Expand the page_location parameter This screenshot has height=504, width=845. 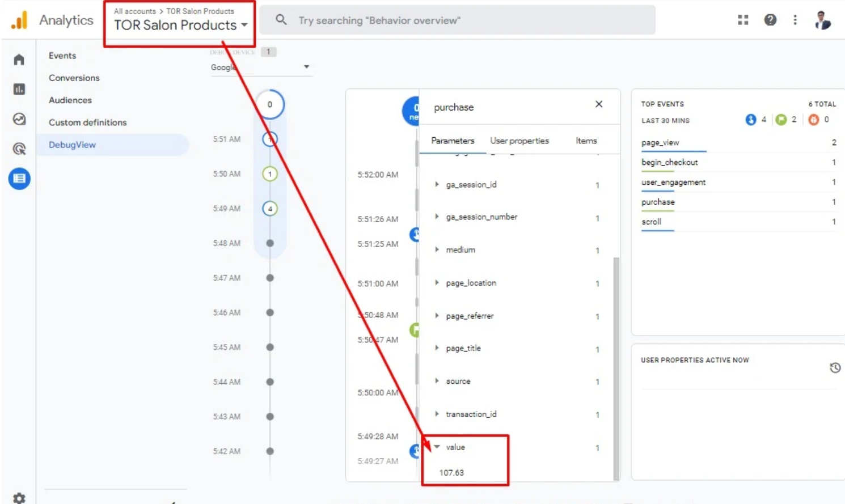436,282
